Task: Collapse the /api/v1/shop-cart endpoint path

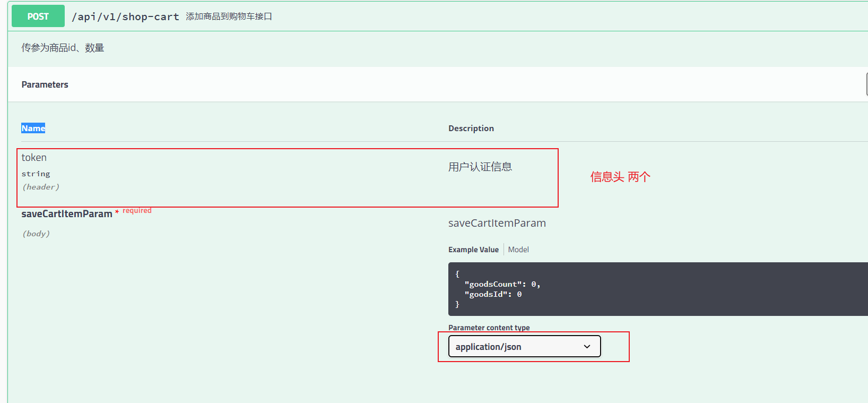Action: coord(126,16)
